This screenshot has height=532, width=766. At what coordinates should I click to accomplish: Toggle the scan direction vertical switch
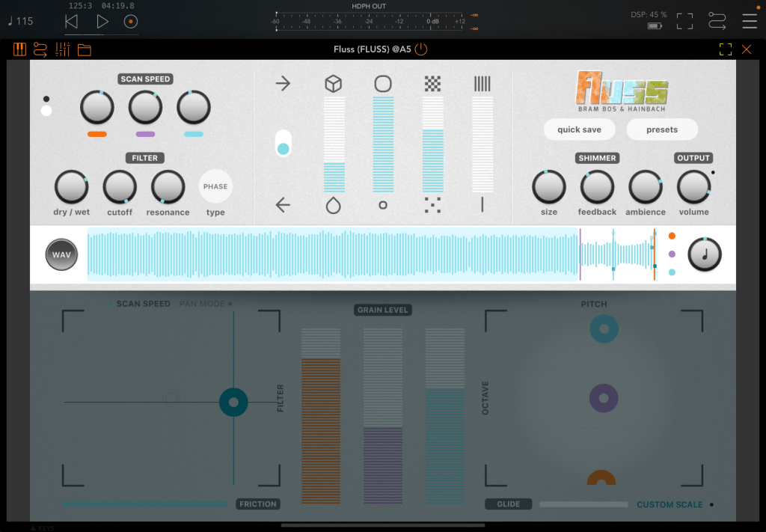[x=283, y=142]
